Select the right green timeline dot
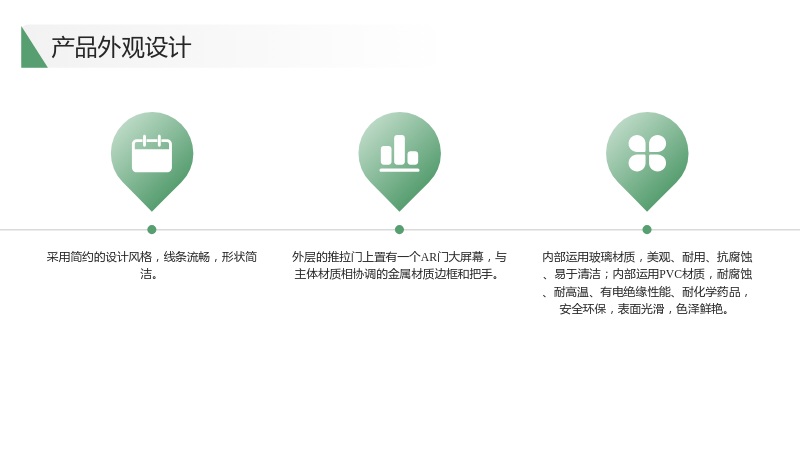The image size is (800, 450). coord(647,230)
